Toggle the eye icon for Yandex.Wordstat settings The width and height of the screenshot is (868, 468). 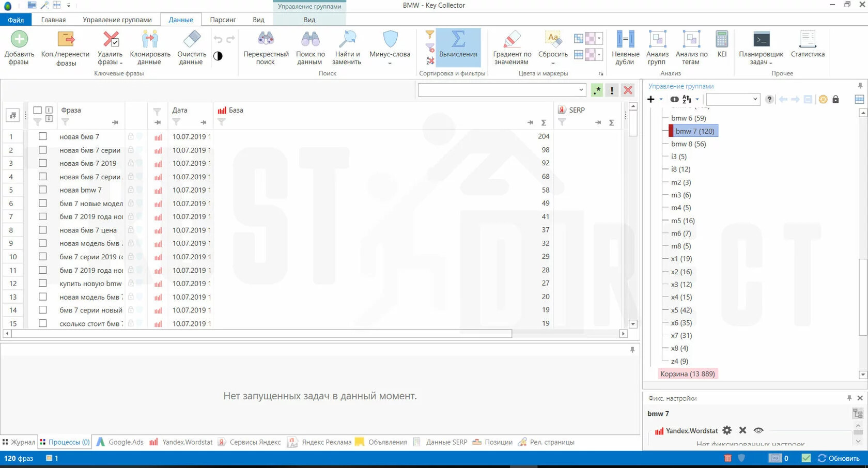click(x=758, y=430)
